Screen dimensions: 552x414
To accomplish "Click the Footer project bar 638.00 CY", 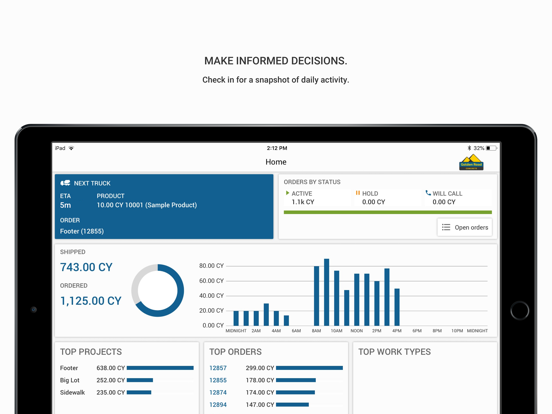I will (x=160, y=368).
